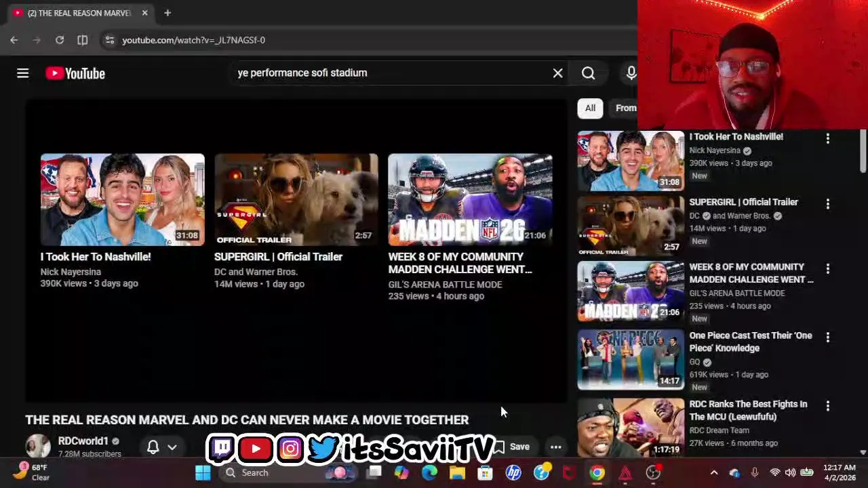The width and height of the screenshot is (868, 488).
Task: Toggle the notification bell for RDCworld1
Action: click(x=153, y=447)
